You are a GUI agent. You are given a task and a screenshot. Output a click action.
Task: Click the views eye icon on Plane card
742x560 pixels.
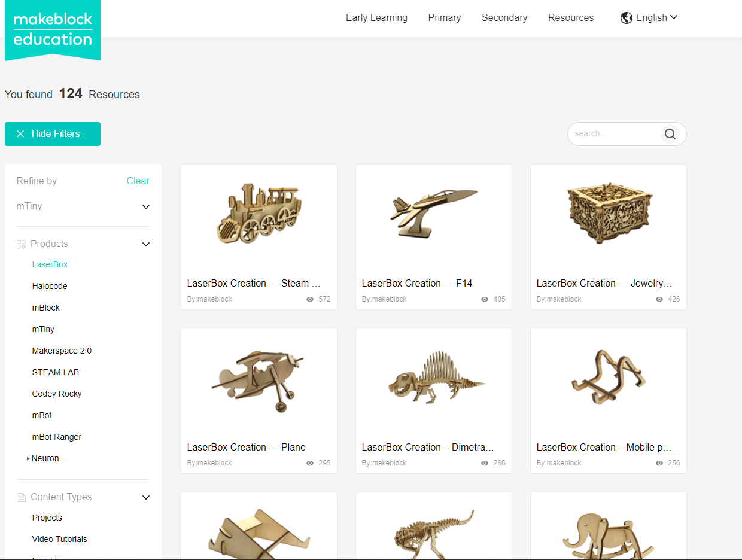(x=310, y=463)
